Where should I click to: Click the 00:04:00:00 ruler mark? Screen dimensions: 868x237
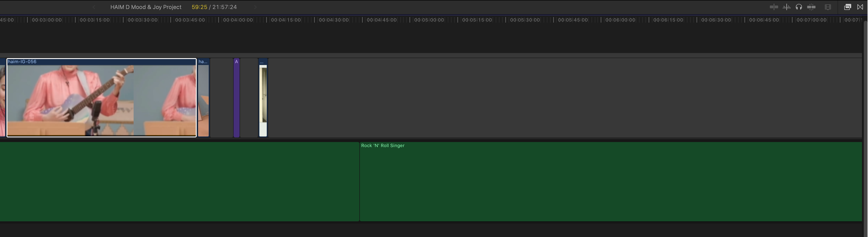tap(238, 20)
